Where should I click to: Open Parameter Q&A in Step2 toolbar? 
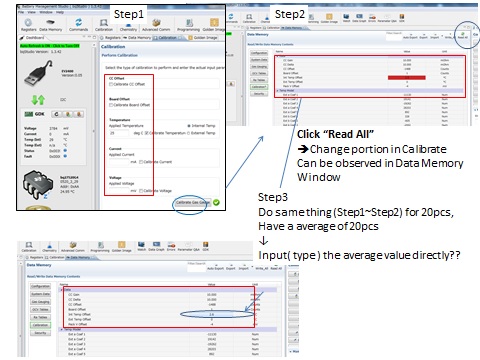[x=387, y=18]
